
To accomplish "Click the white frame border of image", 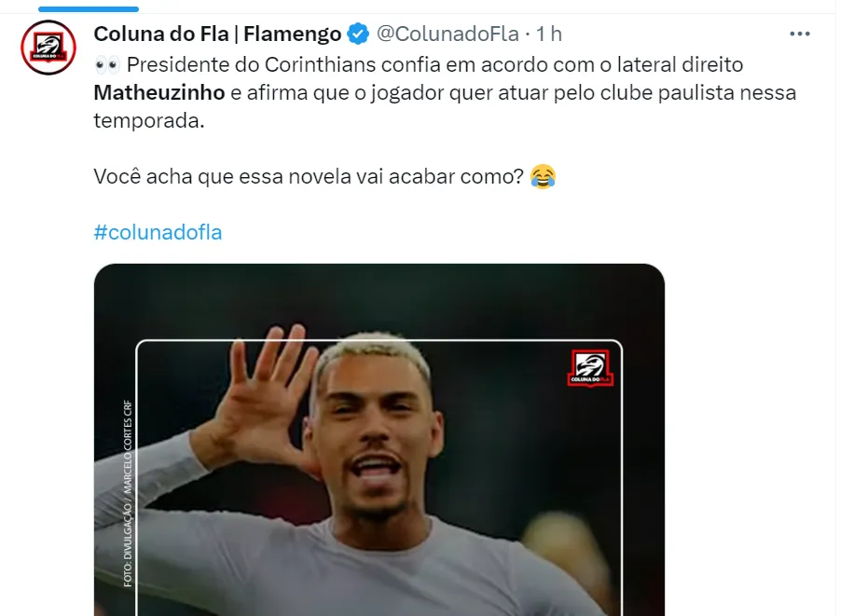I will tap(379, 341).
